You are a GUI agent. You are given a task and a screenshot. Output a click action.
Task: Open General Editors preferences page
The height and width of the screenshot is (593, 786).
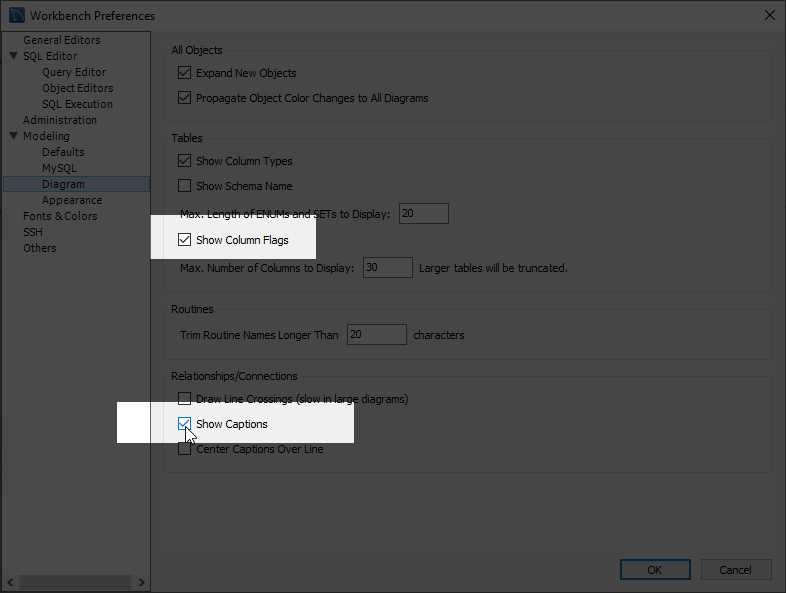[x=62, y=40]
